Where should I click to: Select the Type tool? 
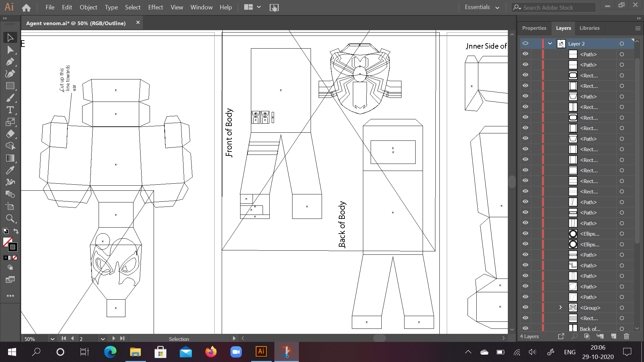(x=10, y=110)
